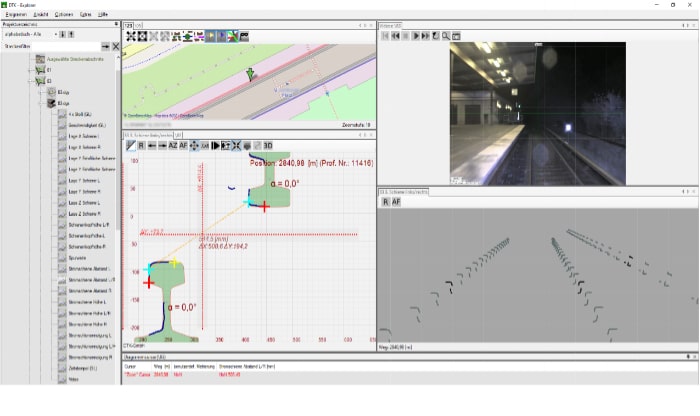Click the zoom extents icon in map toolbar
Screen dimensions: 700x416
coord(131,36)
